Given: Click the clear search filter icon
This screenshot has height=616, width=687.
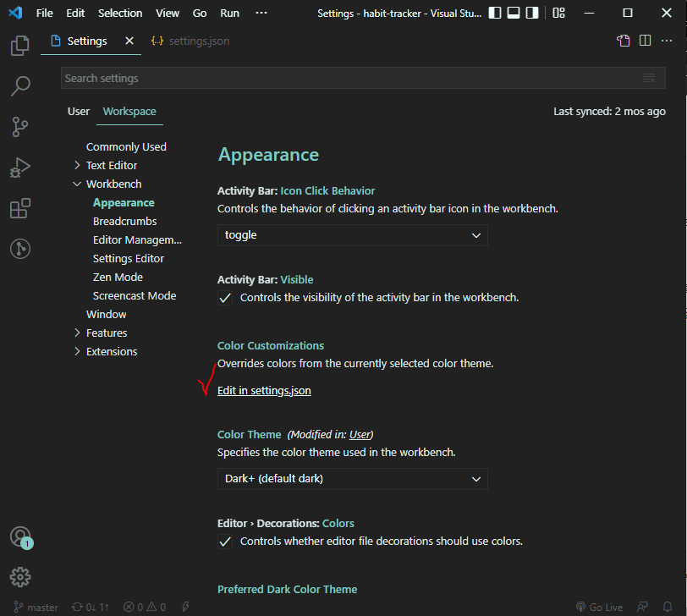Looking at the screenshot, I should [x=649, y=79].
